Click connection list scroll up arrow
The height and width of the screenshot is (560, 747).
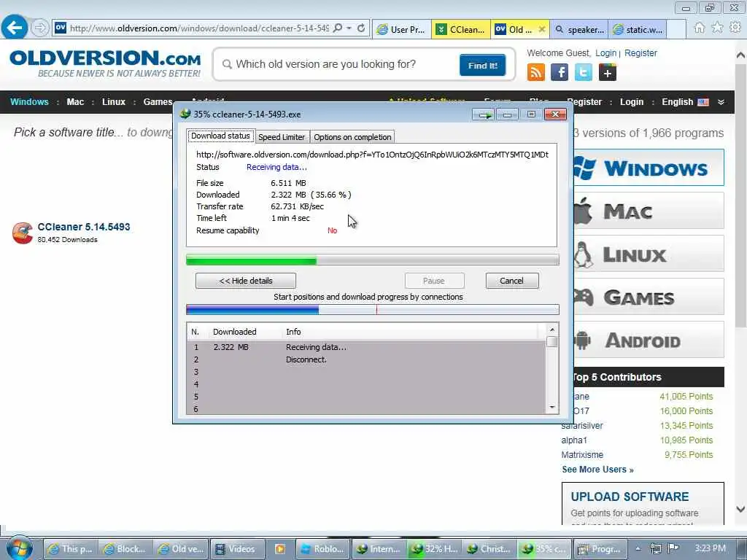tap(551, 330)
